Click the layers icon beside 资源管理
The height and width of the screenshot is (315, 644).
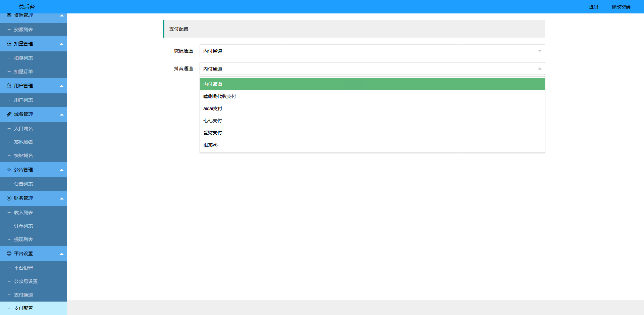[9, 15]
